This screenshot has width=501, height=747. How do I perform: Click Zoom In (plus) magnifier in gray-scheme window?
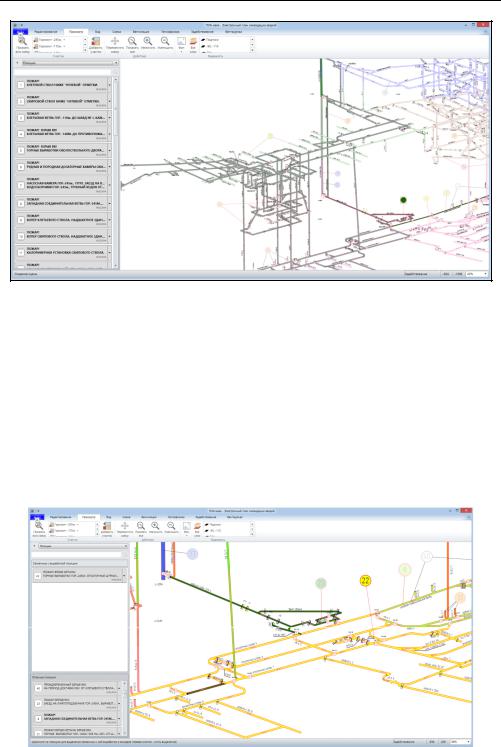pos(148,41)
